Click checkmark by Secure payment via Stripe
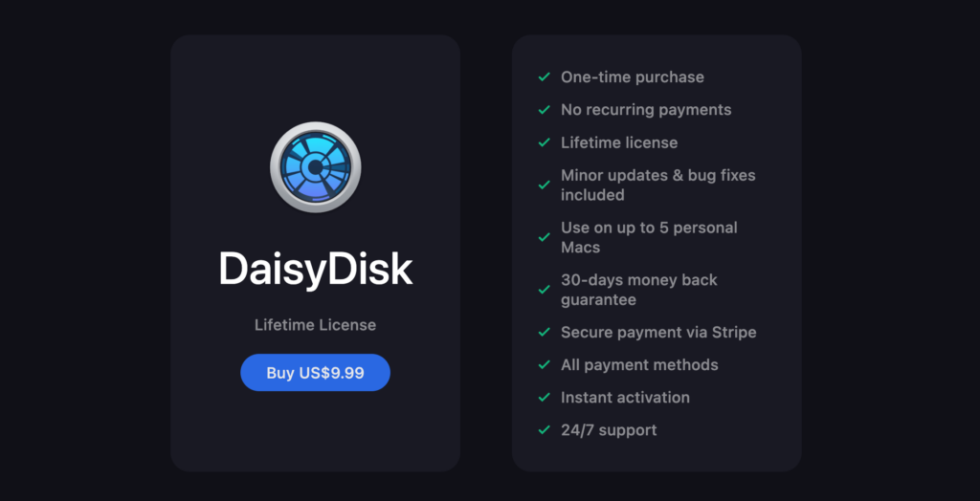The image size is (980, 501). coord(545,333)
